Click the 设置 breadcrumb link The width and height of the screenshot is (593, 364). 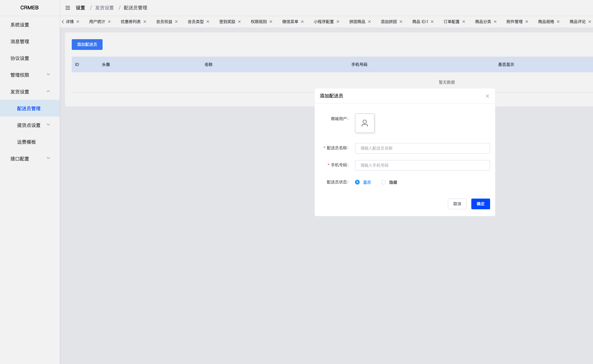tap(80, 8)
